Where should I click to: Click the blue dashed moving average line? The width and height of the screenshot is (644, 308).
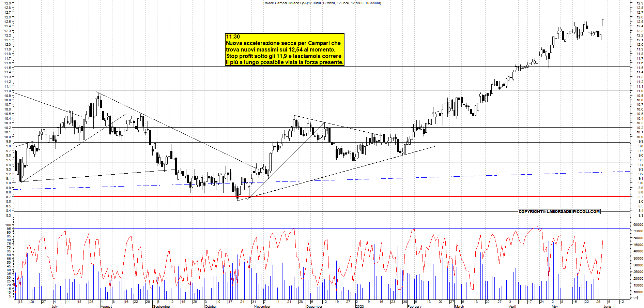(322, 180)
